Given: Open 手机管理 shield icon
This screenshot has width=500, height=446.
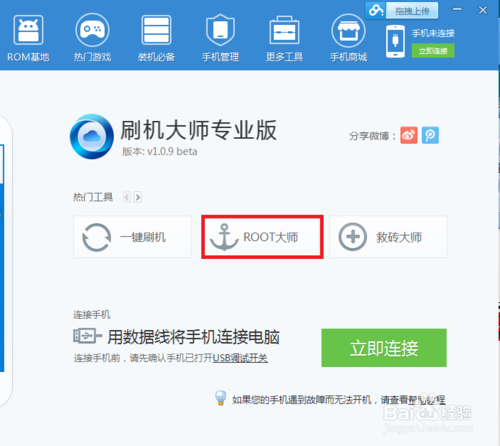Looking at the screenshot, I should 220,30.
